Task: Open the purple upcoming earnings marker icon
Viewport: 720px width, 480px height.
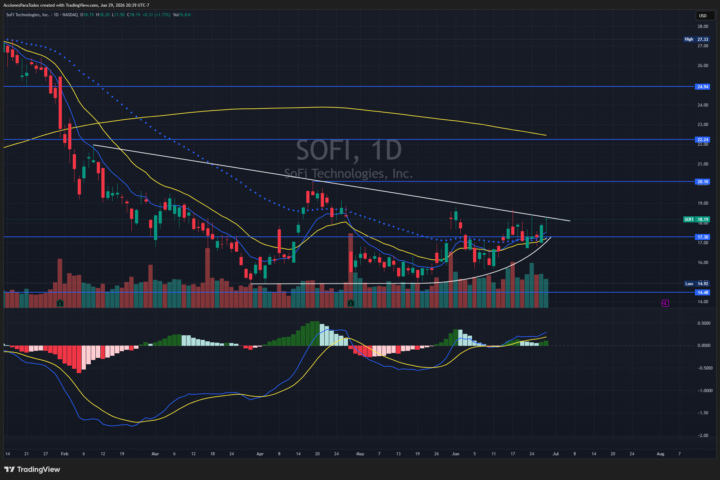Action: [665, 303]
